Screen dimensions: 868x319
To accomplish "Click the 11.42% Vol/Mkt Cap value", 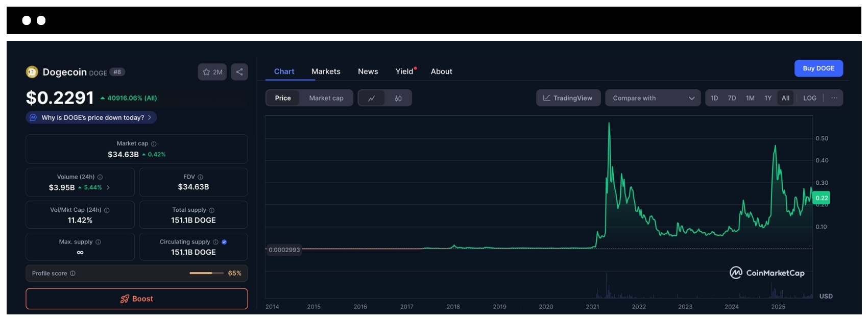I will coord(80,220).
